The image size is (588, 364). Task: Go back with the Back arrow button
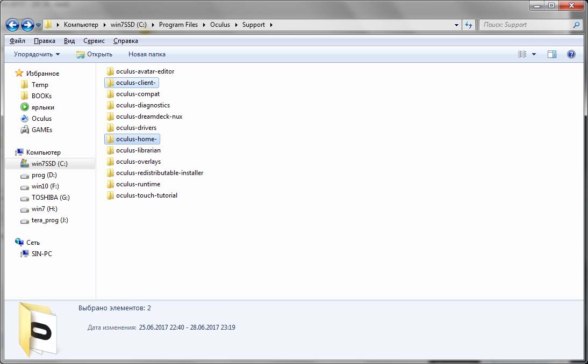pos(12,25)
